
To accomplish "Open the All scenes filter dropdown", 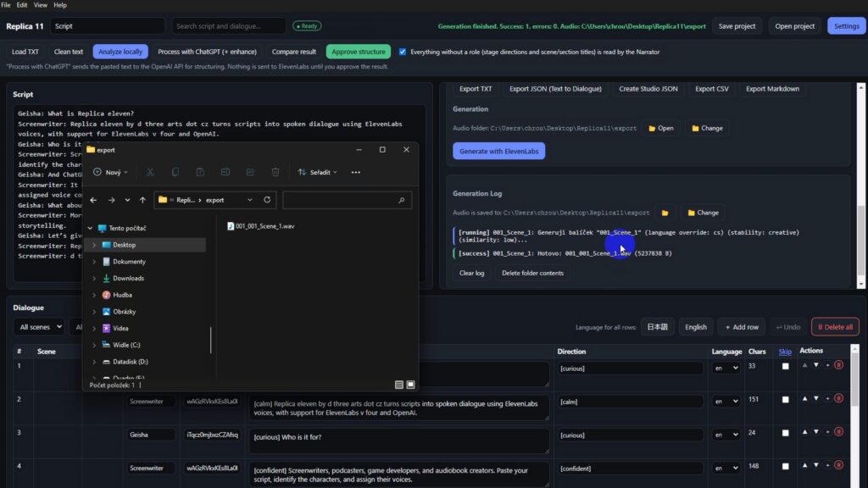I will tap(38, 327).
